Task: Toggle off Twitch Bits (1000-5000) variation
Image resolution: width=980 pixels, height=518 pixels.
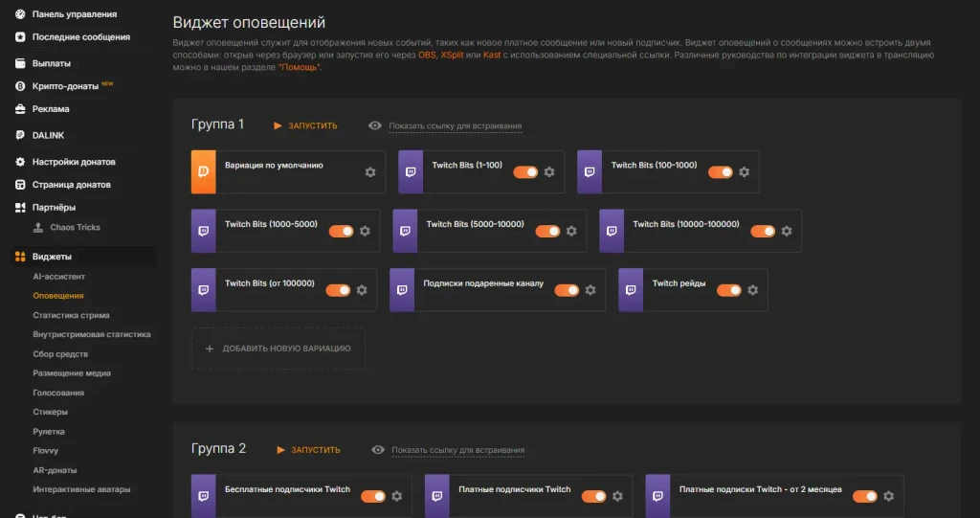Action: click(342, 231)
